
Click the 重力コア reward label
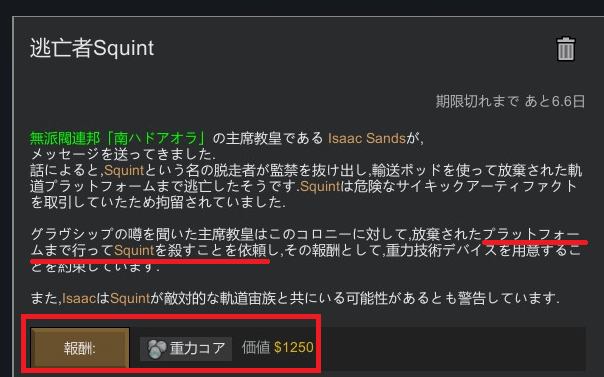[x=197, y=348]
